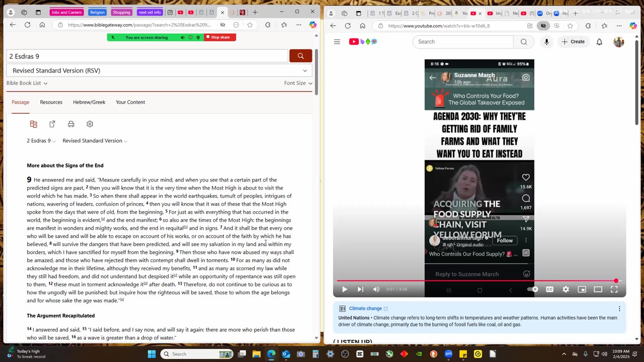Image resolution: width=644 pixels, height=362 pixels.
Task: Focus the YouTube search box
Action: [463, 42]
